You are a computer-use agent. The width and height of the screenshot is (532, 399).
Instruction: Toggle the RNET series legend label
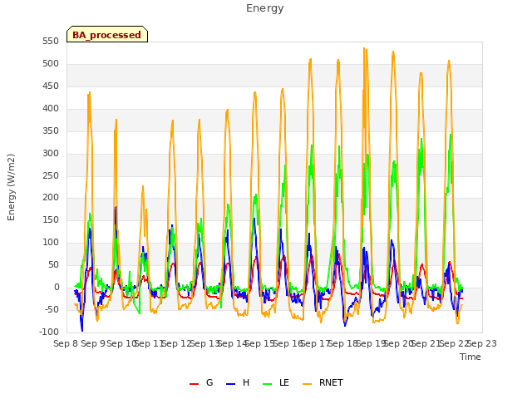pyautogui.click(x=331, y=382)
